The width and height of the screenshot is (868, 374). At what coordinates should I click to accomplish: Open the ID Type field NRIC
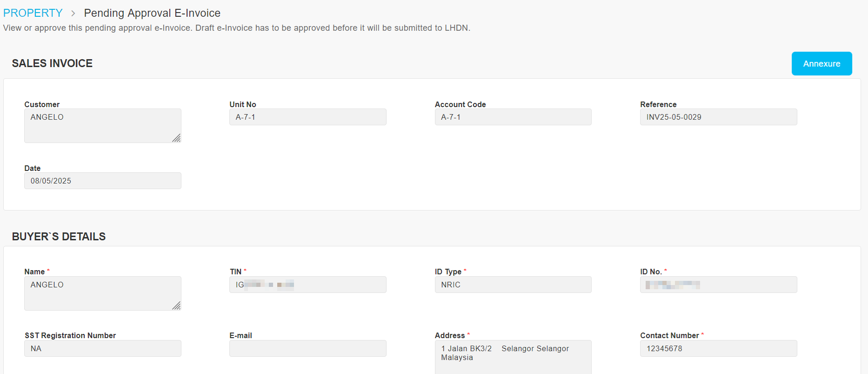pyautogui.click(x=513, y=285)
